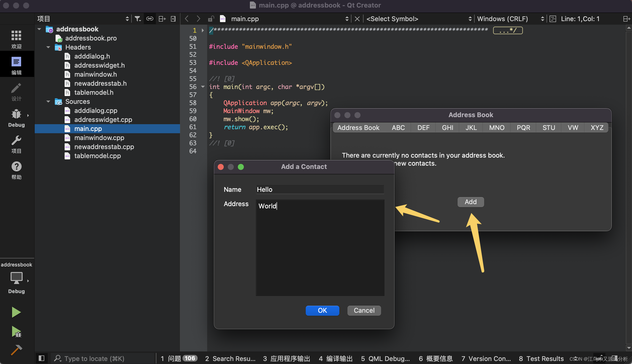Start debugging with the bug-play icon
This screenshot has width=632, height=364.
pyautogui.click(x=17, y=332)
